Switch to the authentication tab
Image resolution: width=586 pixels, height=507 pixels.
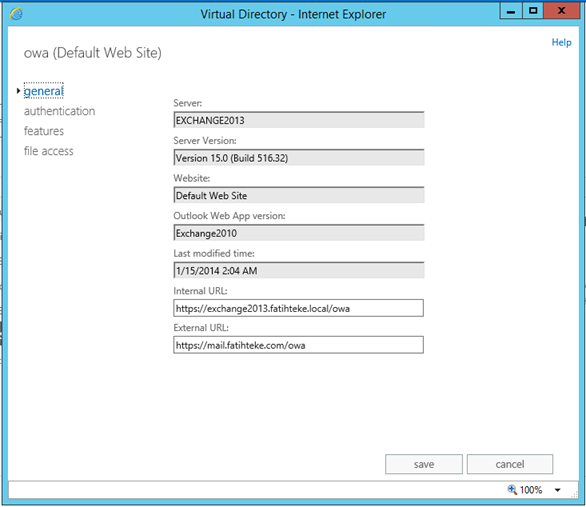pos(59,111)
